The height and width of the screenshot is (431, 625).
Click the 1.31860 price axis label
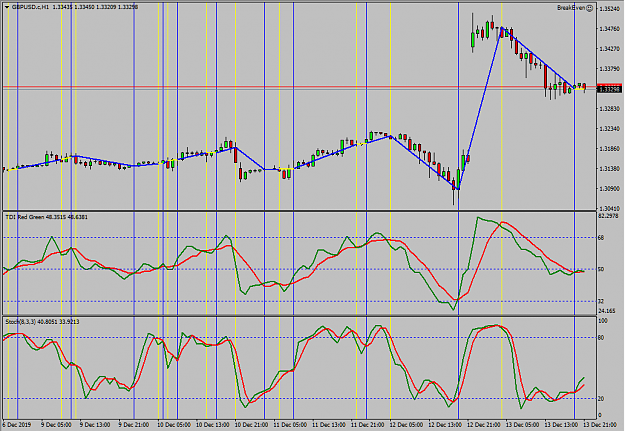click(x=609, y=148)
